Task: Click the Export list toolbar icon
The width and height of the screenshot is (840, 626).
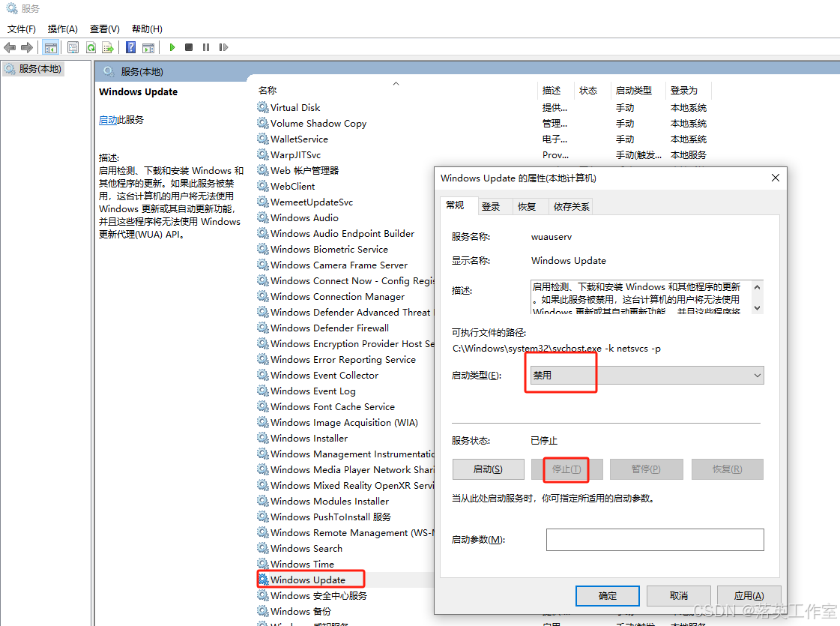Action: [108, 48]
